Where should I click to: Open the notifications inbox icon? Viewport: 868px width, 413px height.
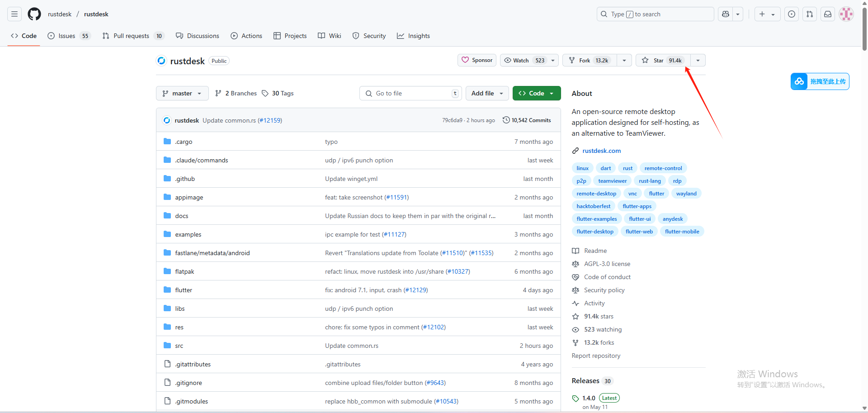828,14
